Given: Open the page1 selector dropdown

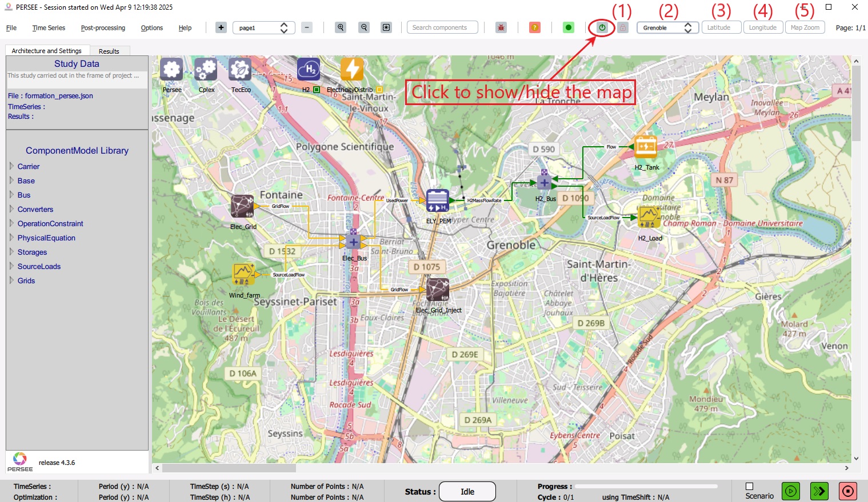Looking at the screenshot, I should (264, 27).
